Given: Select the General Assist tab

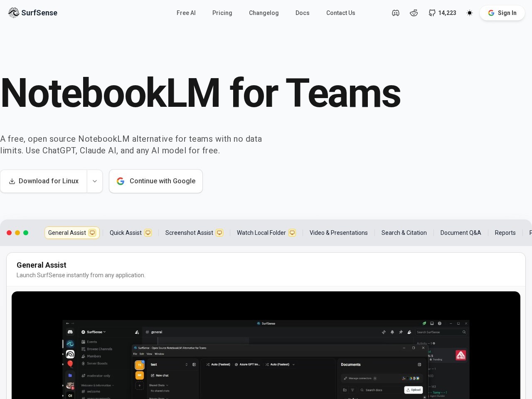Looking at the screenshot, I should coord(72,233).
